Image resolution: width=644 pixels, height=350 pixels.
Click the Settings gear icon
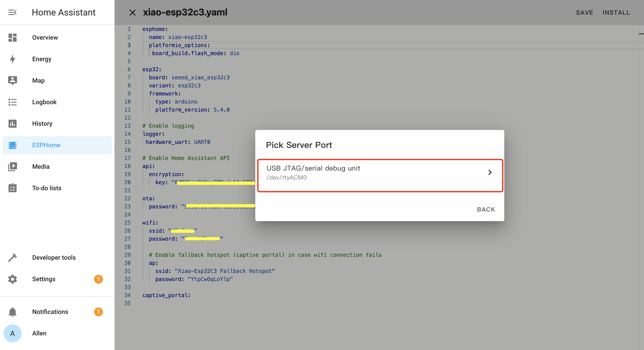[12, 279]
